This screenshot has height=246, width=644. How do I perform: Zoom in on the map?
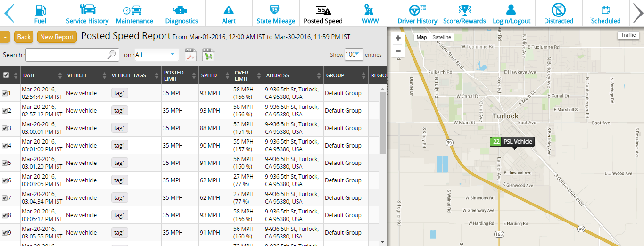point(398,38)
